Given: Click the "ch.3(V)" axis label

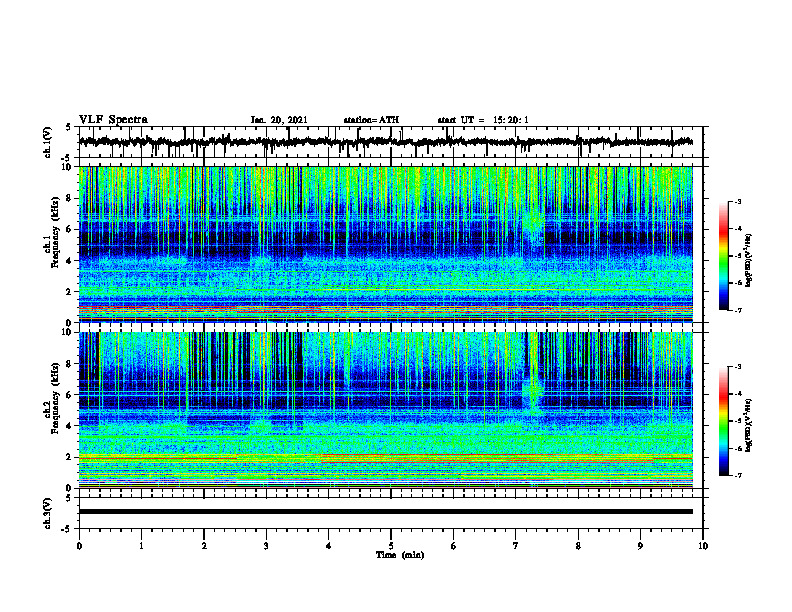Looking at the screenshot, I should 48,513.
